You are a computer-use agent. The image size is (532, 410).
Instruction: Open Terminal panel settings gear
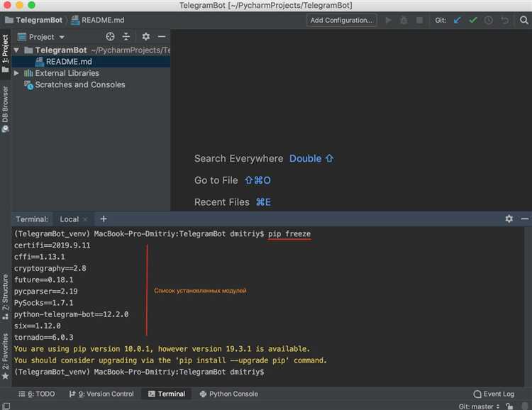[x=509, y=219]
